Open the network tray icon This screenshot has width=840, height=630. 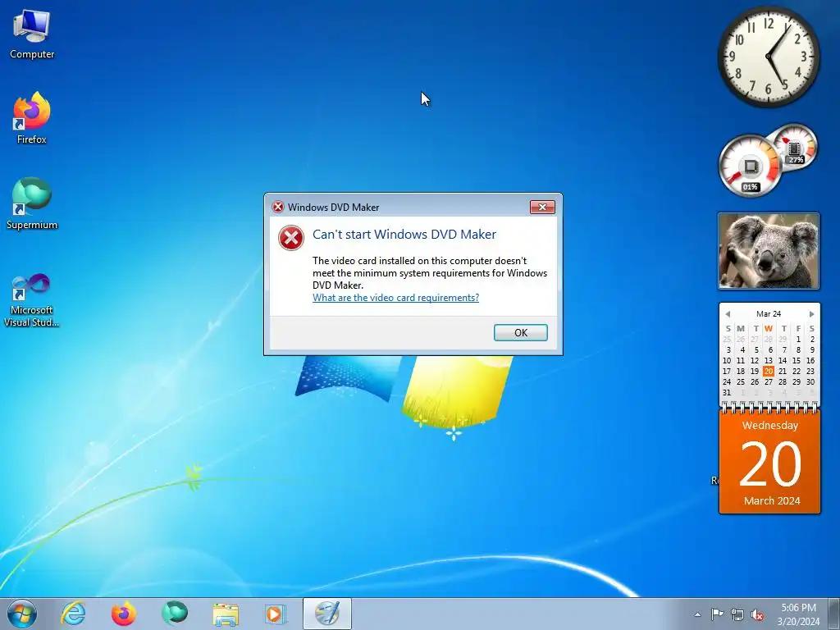(x=737, y=614)
